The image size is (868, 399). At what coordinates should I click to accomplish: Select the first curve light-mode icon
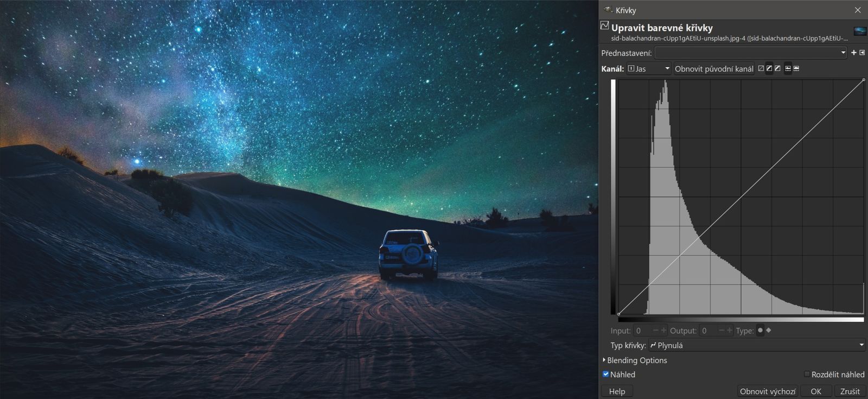761,68
